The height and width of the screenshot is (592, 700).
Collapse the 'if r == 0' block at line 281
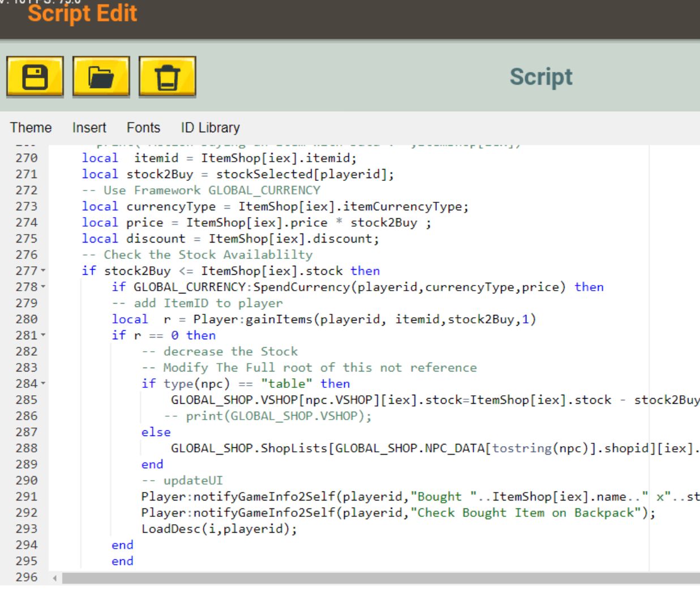[x=44, y=336]
